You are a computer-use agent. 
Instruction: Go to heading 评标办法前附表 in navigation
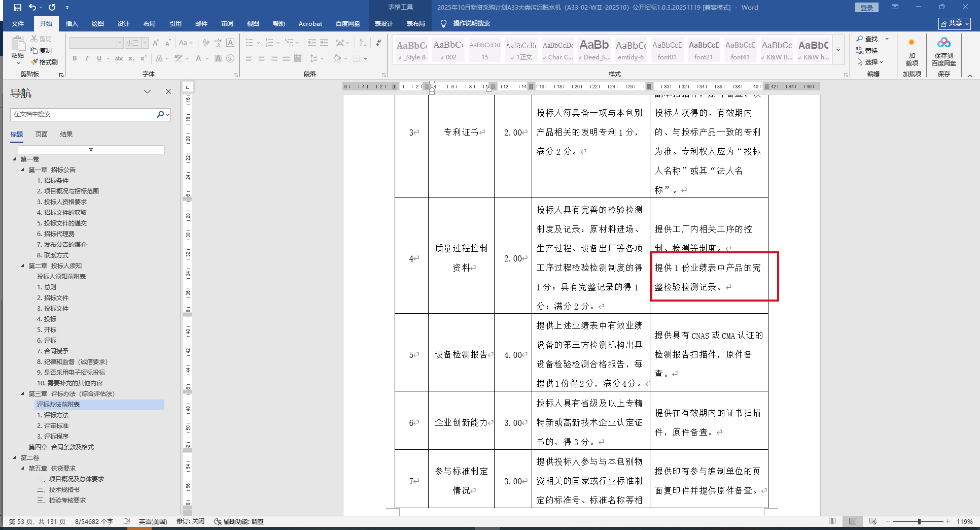tap(99, 405)
